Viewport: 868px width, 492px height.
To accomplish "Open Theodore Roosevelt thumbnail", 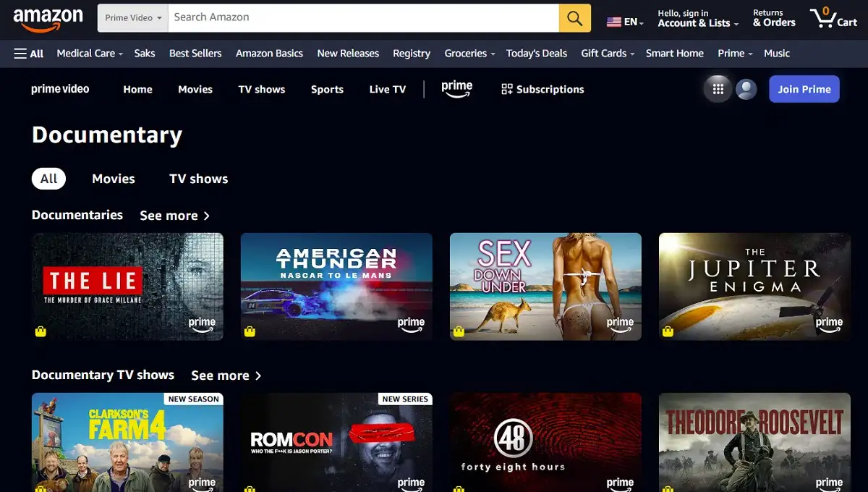I will pyautogui.click(x=754, y=442).
